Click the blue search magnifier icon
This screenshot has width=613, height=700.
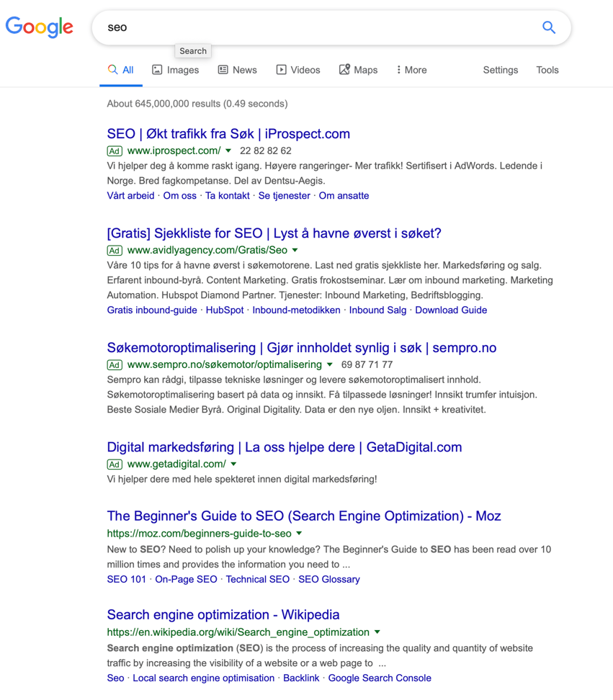pyautogui.click(x=549, y=27)
